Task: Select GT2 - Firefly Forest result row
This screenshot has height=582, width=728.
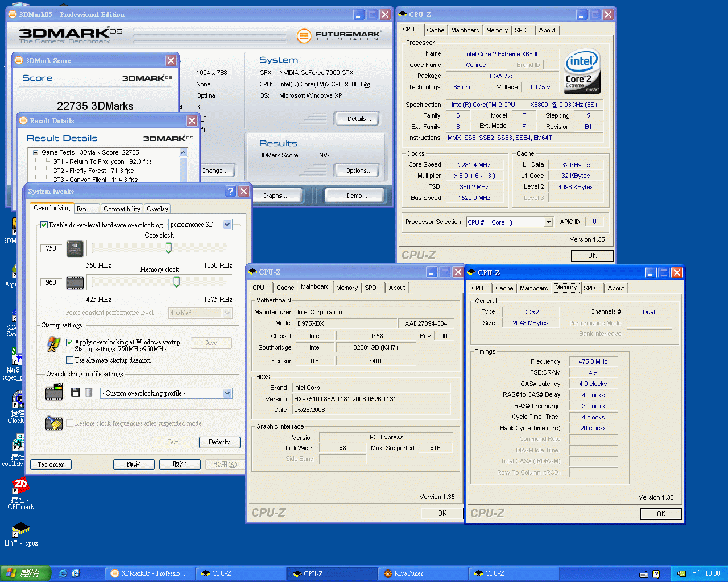Action: [x=93, y=171]
